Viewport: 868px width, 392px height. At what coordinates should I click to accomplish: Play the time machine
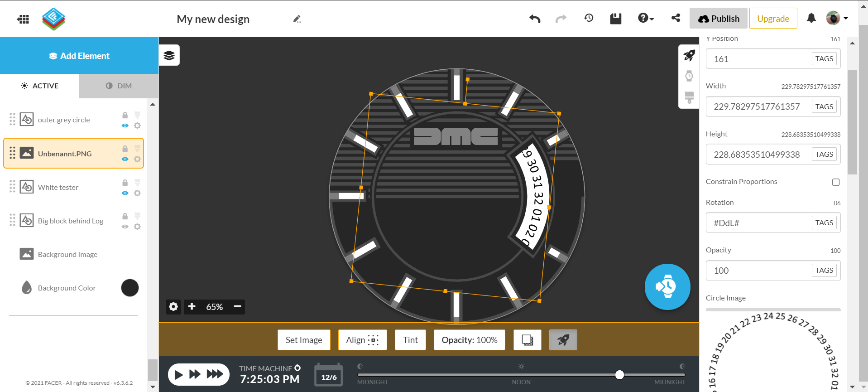(178, 374)
